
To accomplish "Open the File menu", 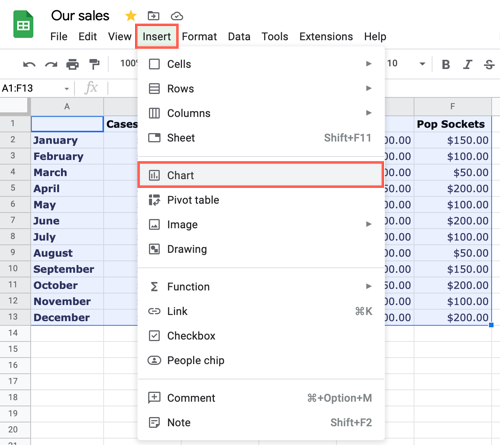I will (59, 36).
